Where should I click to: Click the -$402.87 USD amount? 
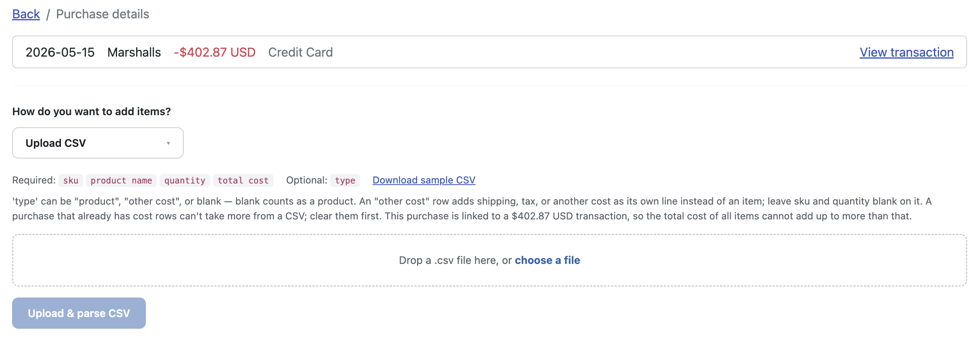coord(215,52)
